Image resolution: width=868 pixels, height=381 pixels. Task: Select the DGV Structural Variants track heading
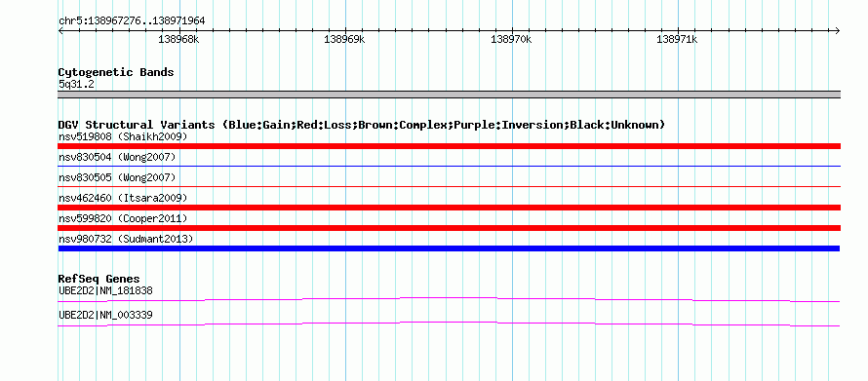point(362,125)
